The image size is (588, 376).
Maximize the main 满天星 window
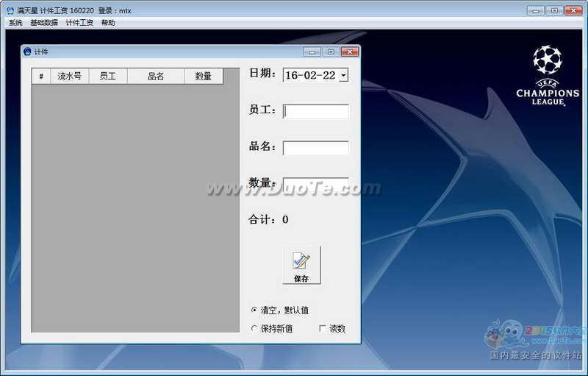(x=554, y=10)
